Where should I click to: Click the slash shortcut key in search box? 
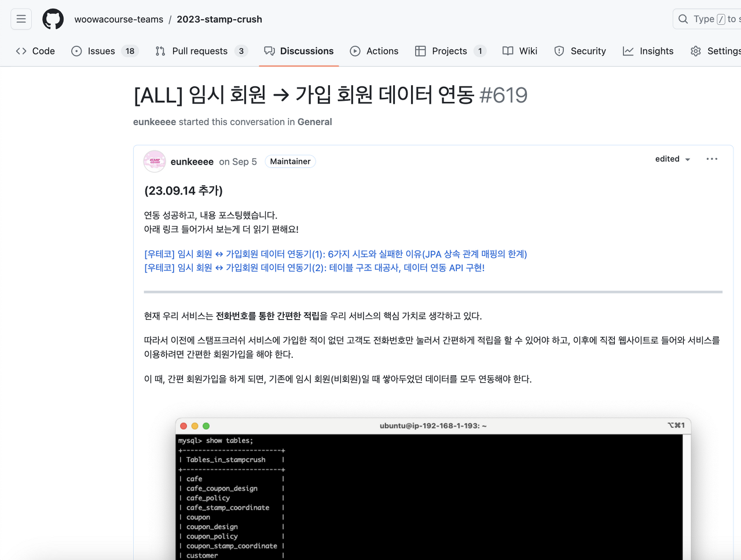point(721,19)
